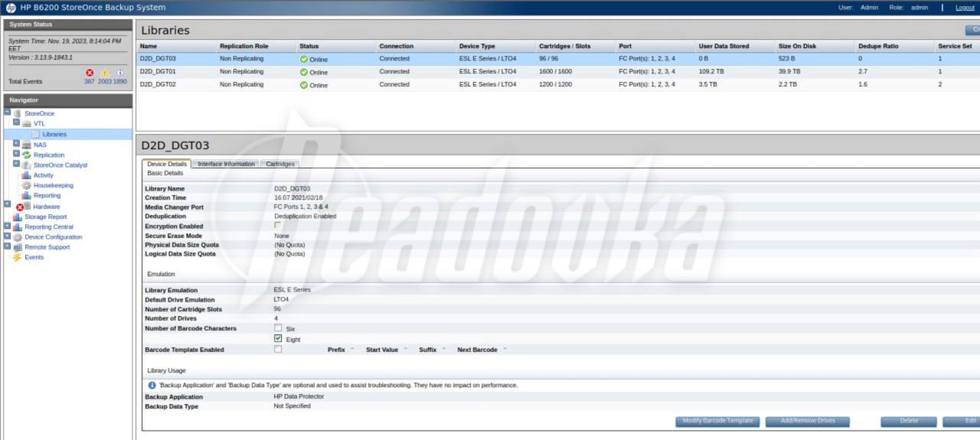The height and width of the screenshot is (440, 980).
Task: Expand the Remote Support tree node
Action: point(8,246)
